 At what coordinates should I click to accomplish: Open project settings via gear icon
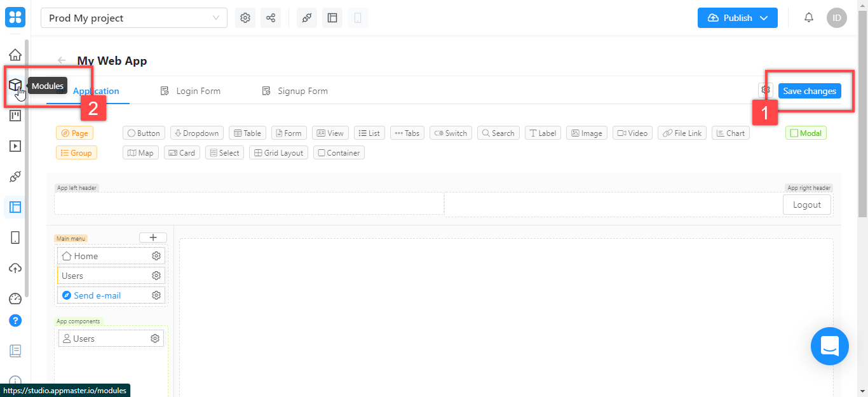pos(245,17)
